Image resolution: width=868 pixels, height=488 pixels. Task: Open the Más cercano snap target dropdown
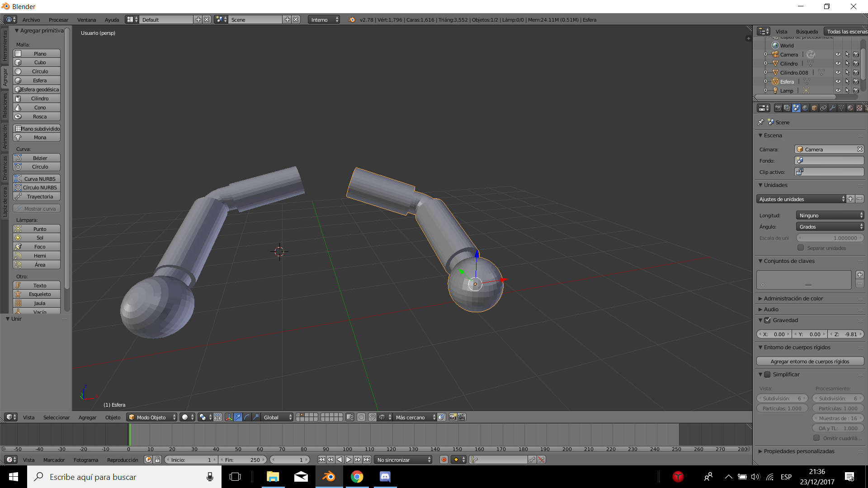(x=415, y=417)
